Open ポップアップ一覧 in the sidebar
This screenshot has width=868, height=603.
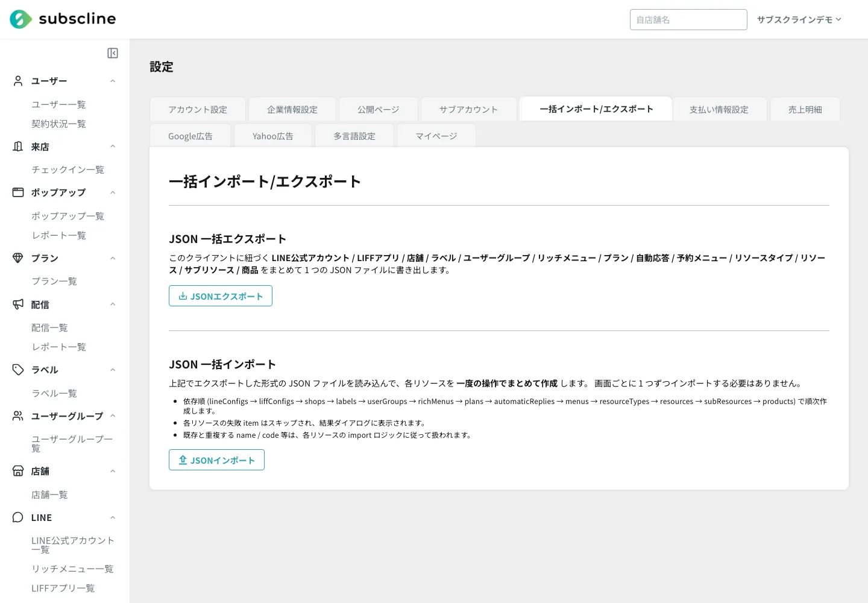(68, 216)
